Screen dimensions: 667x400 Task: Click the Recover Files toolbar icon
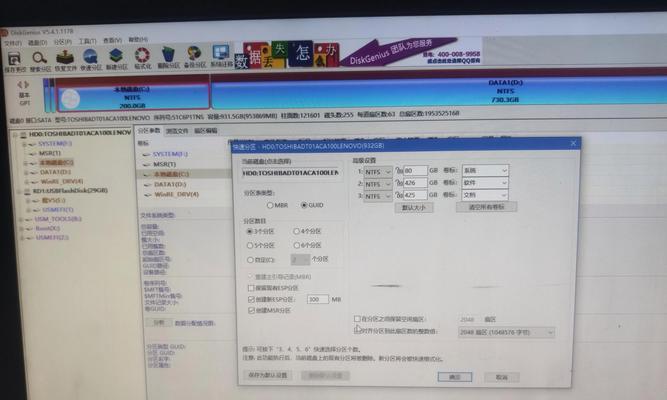(x=65, y=57)
